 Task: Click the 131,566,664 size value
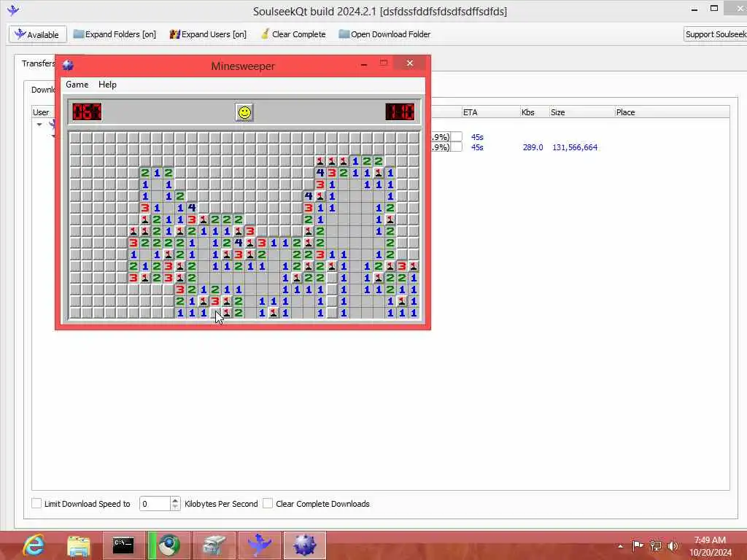[x=575, y=147]
